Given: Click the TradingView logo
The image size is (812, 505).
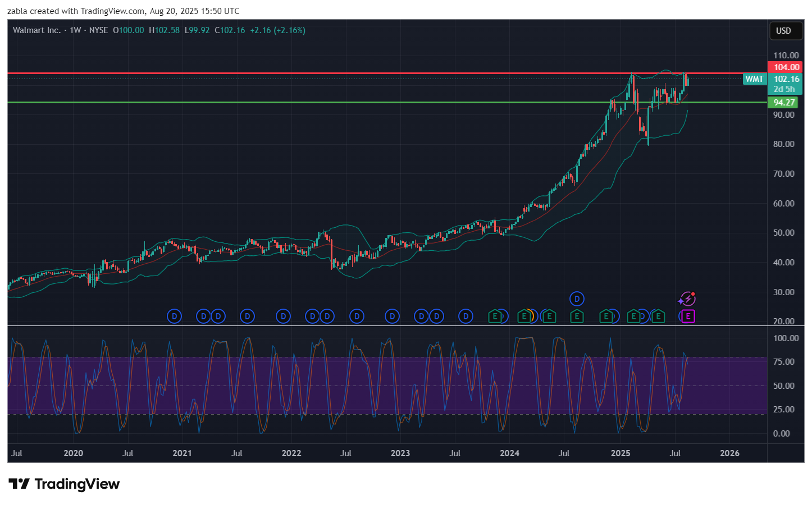Looking at the screenshot, I should pyautogui.click(x=64, y=484).
